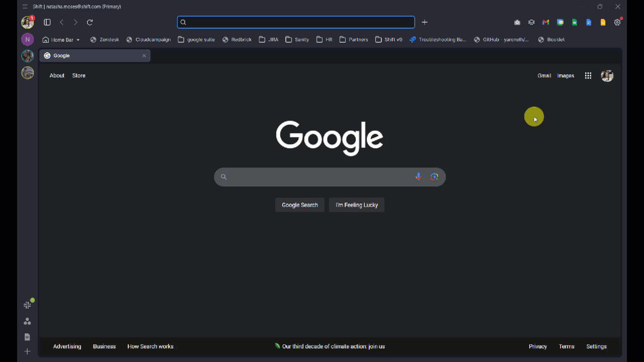Close the Google tab
This screenshot has width=644, height=362.
pyautogui.click(x=144, y=56)
